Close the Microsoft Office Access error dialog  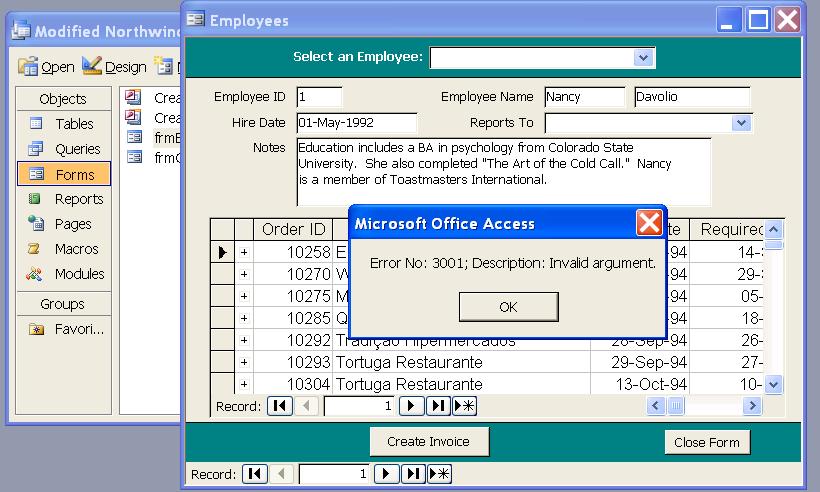pos(649,223)
